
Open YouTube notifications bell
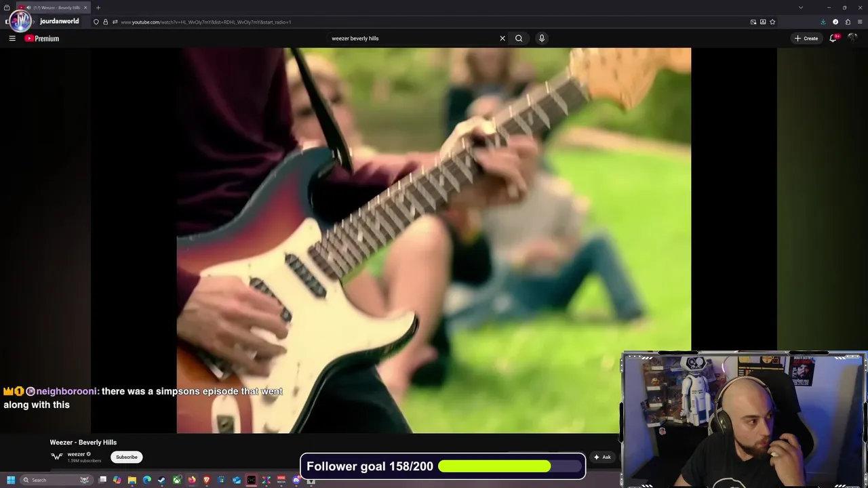(x=833, y=39)
